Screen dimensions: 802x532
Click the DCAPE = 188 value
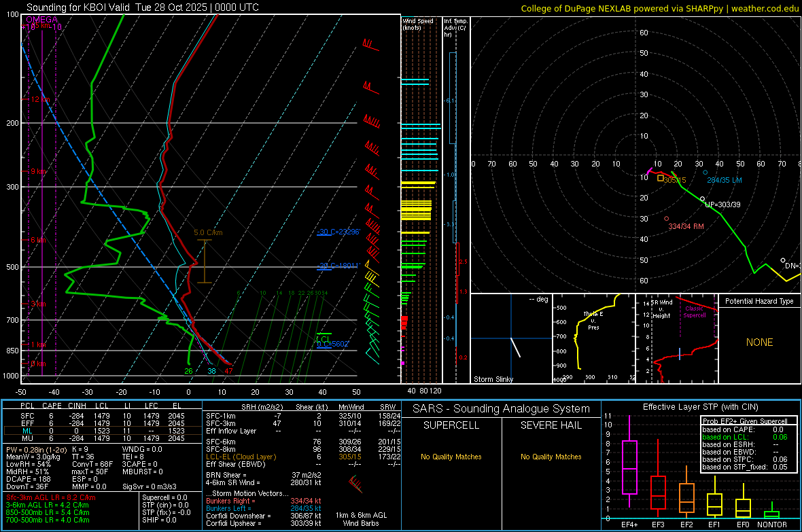tap(28, 479)
